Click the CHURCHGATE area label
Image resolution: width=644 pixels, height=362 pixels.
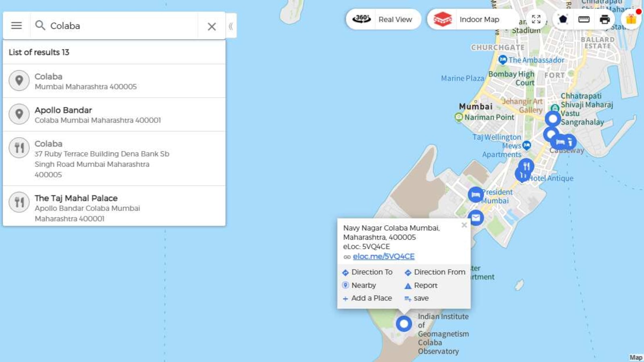[498, 47]
